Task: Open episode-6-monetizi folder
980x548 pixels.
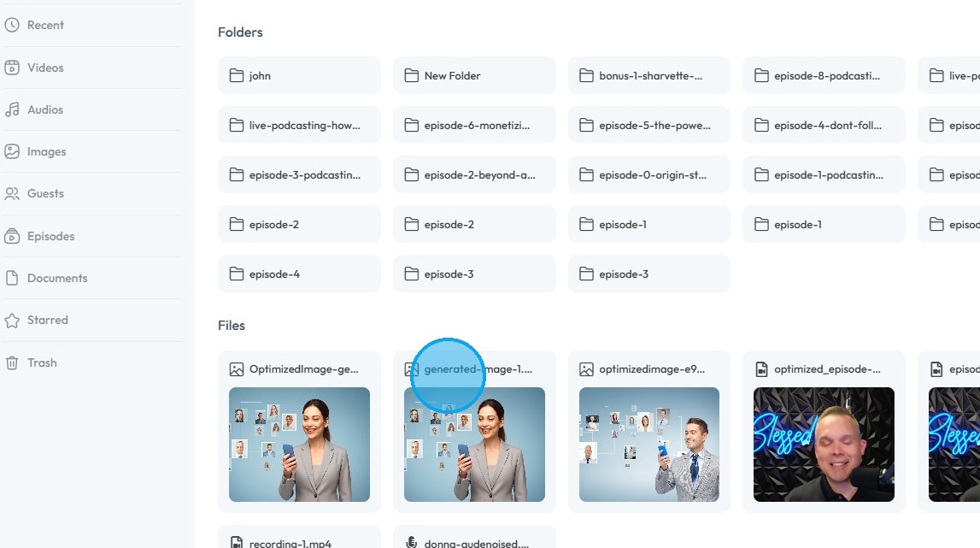Action: [473, 125]
